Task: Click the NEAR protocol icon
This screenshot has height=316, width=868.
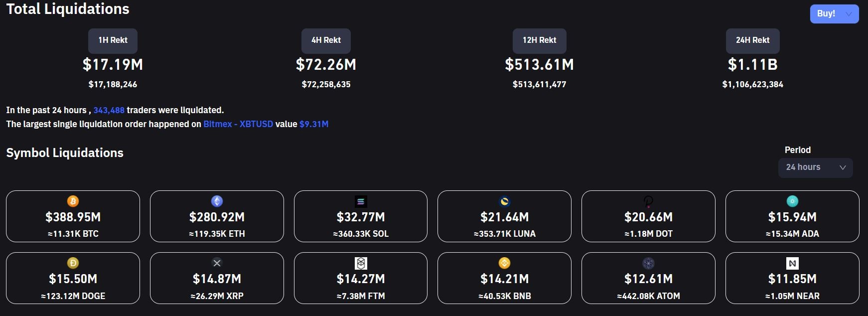Action: click(792, 263)
